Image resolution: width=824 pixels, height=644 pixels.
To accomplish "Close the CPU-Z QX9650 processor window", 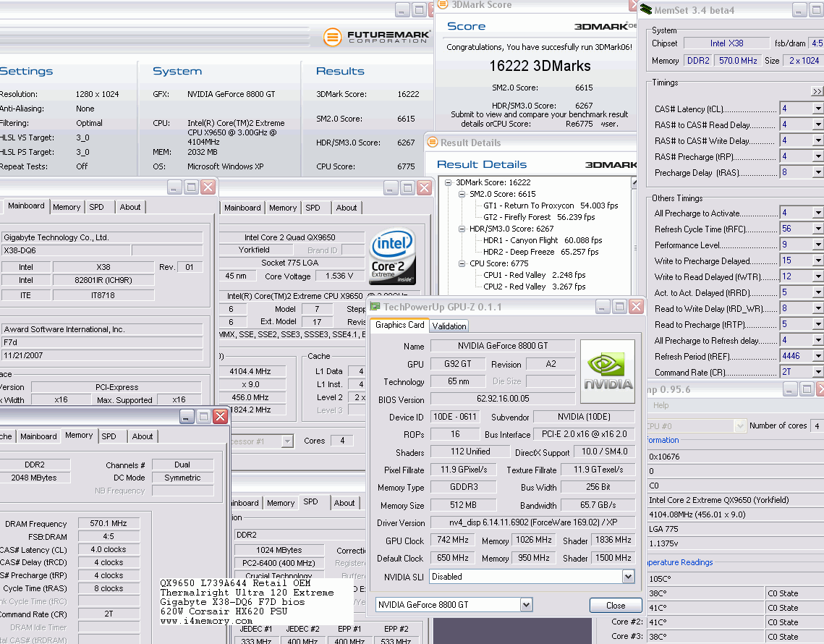I will 424,187.
